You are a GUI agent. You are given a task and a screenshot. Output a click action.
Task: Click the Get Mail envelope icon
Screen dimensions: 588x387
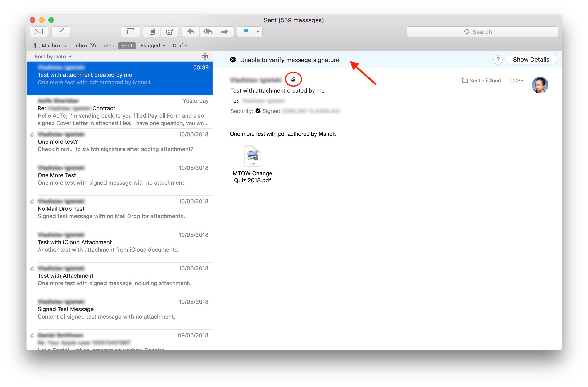(39, 32)
